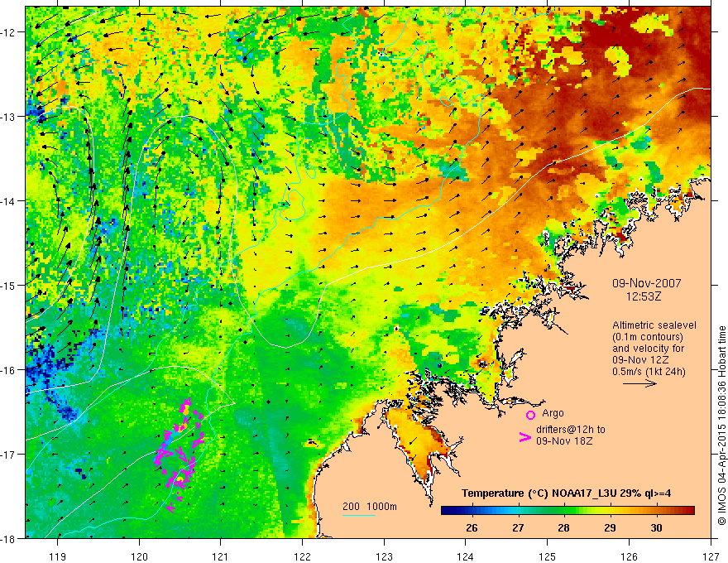Screen dimensions: 728x563
Task: Click latitude axis label -16
Action: tap(9, 370)
